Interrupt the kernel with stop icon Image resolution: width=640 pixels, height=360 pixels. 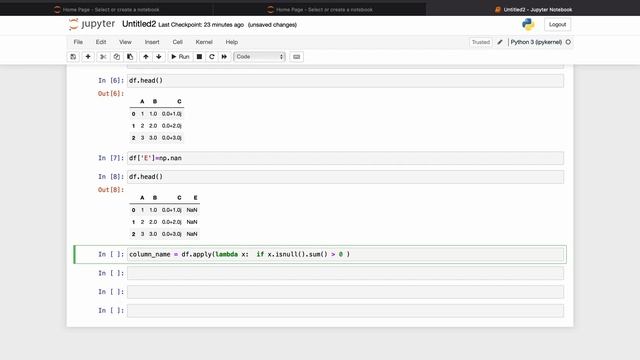click(x=199, y=57)
